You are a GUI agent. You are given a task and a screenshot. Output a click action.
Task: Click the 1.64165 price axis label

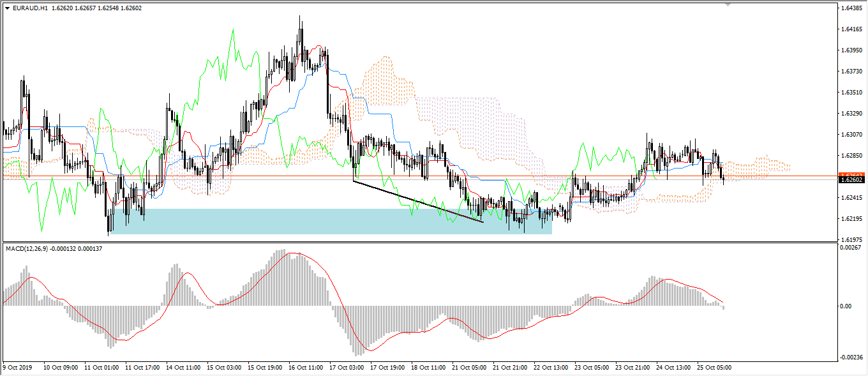(851, 29)
